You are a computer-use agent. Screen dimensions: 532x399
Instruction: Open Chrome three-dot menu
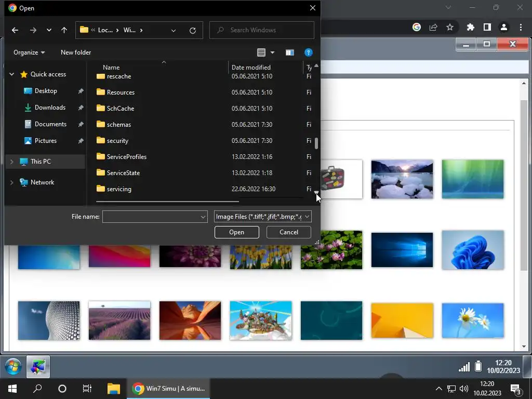pos(521,27)
